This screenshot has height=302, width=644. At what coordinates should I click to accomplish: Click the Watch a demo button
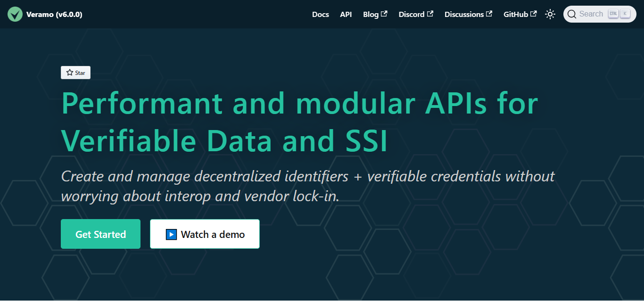[x=205, y=234]
